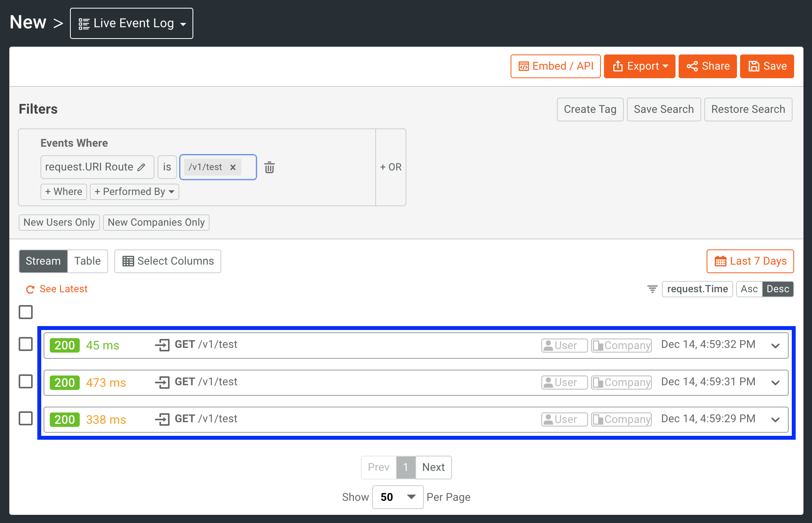Screen dimensions: 812x523
Task: Click the trash icon to delete filter
Action: (269, 167)
